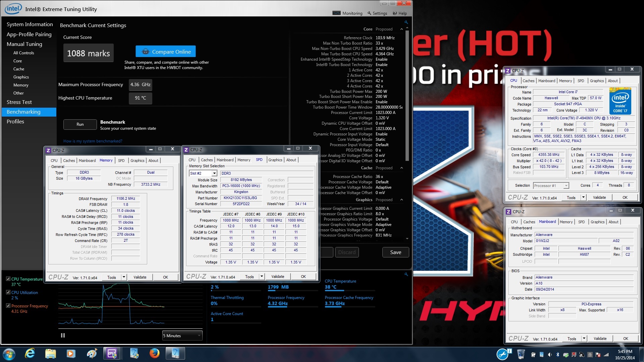Click the Bluetooth tray icon
The height and width of the screenshot is (362, 644).
(x=558, y=355)
